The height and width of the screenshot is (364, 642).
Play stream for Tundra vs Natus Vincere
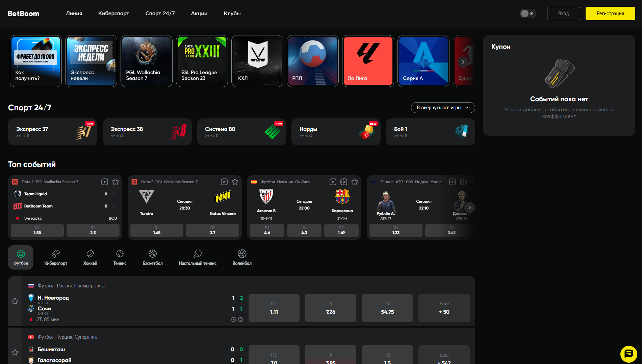tap(224, 182)
